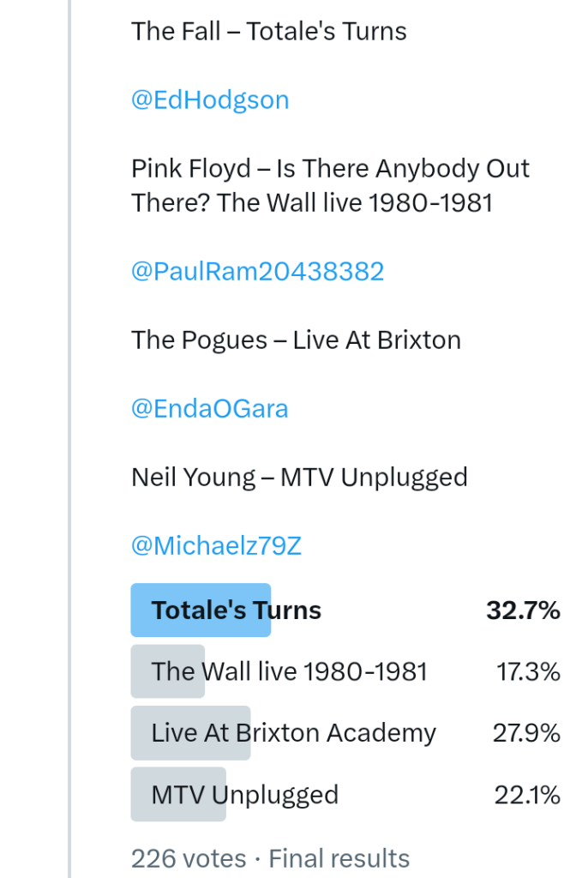
Task: Choose The Wall live 1980-1981 poll option
Action: point(289,671)
